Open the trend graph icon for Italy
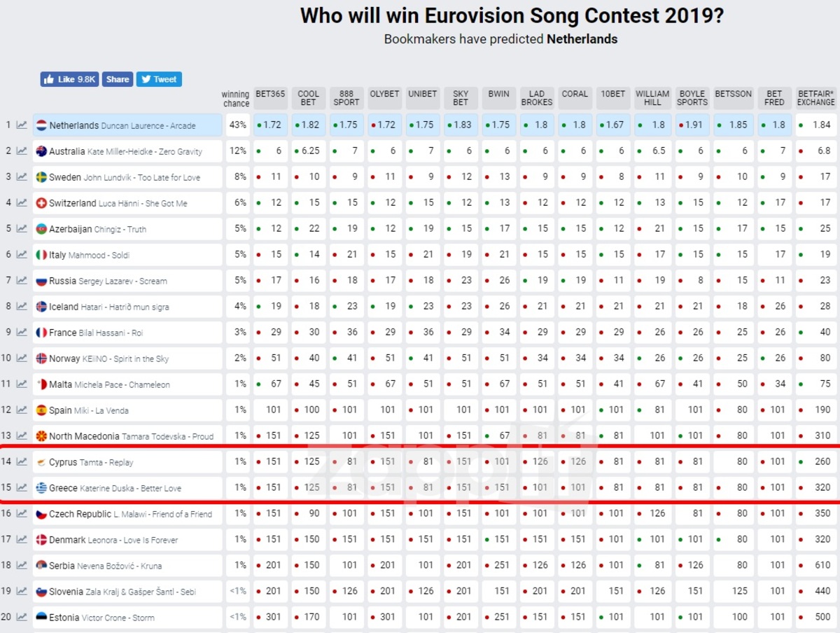 pos(22,255)
